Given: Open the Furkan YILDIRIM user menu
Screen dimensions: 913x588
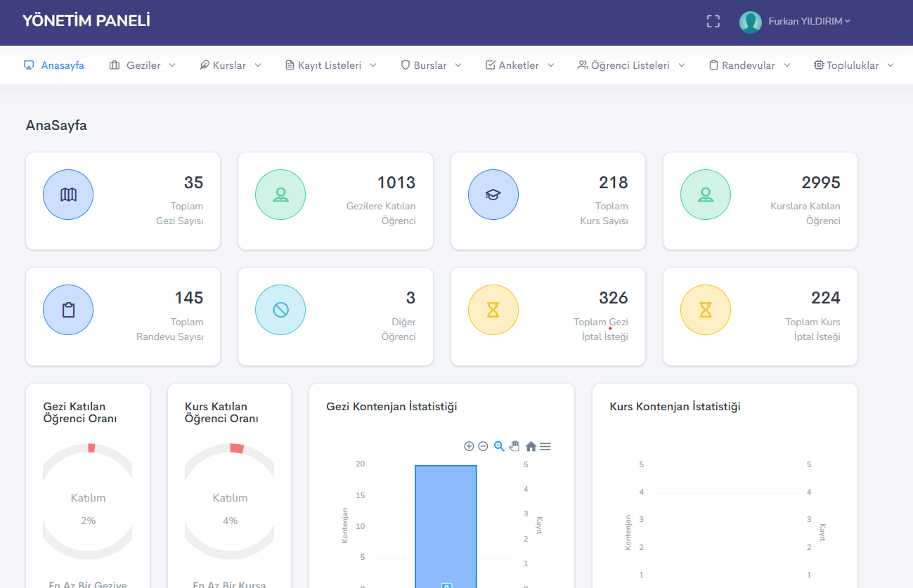Looking at the screenshot, I should [809, 21].
